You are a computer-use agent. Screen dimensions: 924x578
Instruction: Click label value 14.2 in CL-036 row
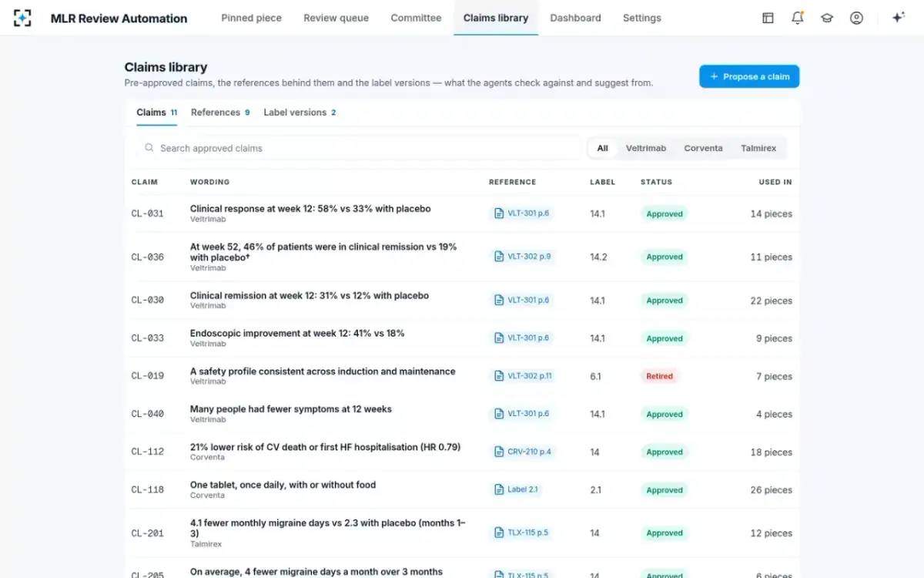[598, 257]
